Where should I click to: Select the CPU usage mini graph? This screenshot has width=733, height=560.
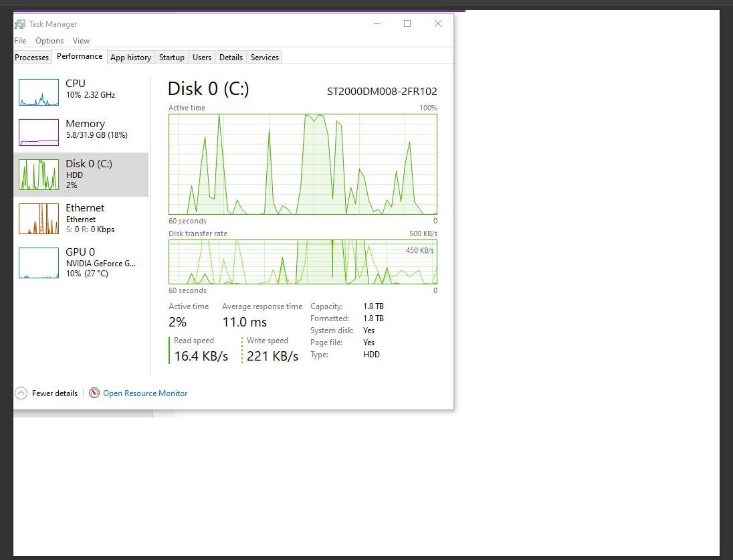point(39,92)
